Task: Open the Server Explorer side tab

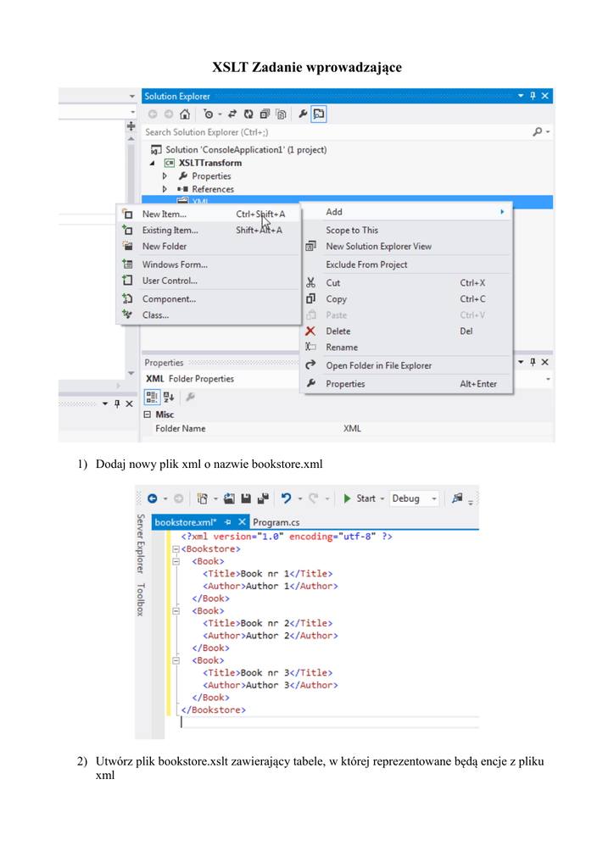Action: [x=141, y=544]
